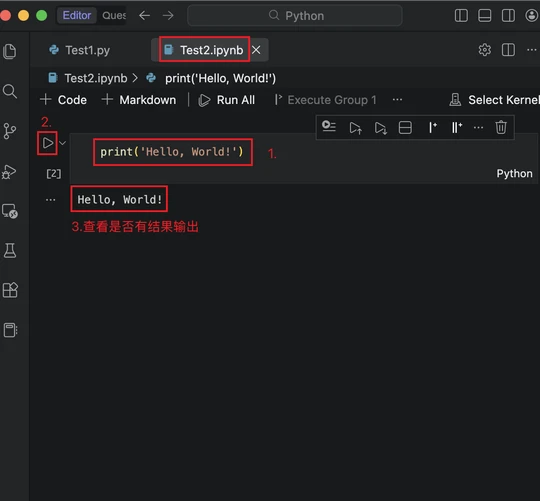
Task: Toggle bottom panel layout icon
Action: (x=485, y=15)
